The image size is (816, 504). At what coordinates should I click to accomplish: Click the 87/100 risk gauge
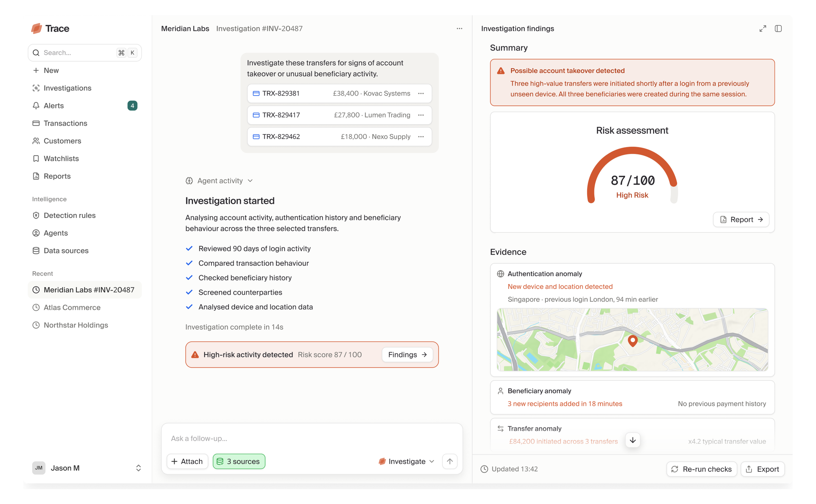point(632,176)
